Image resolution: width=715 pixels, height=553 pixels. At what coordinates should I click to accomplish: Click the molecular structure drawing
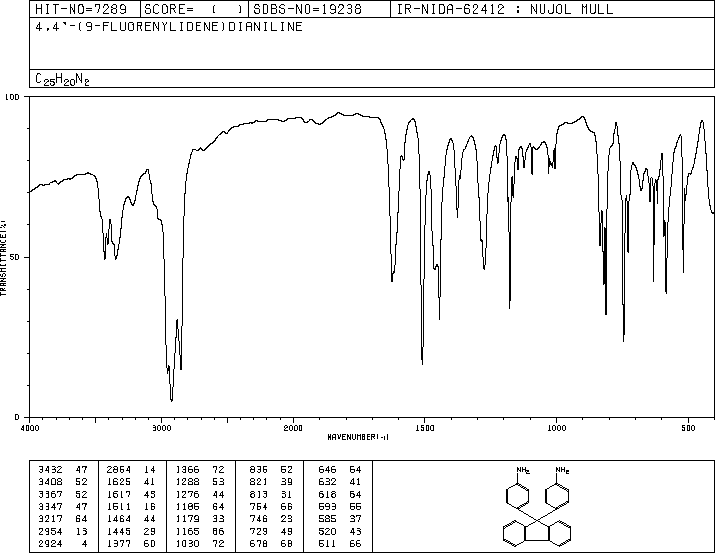click(x=537, y=506)
